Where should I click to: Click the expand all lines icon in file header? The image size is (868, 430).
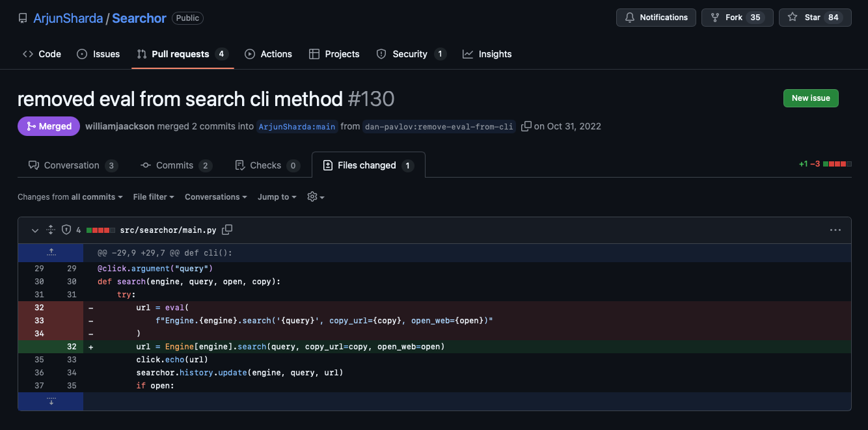coord(51,230)
